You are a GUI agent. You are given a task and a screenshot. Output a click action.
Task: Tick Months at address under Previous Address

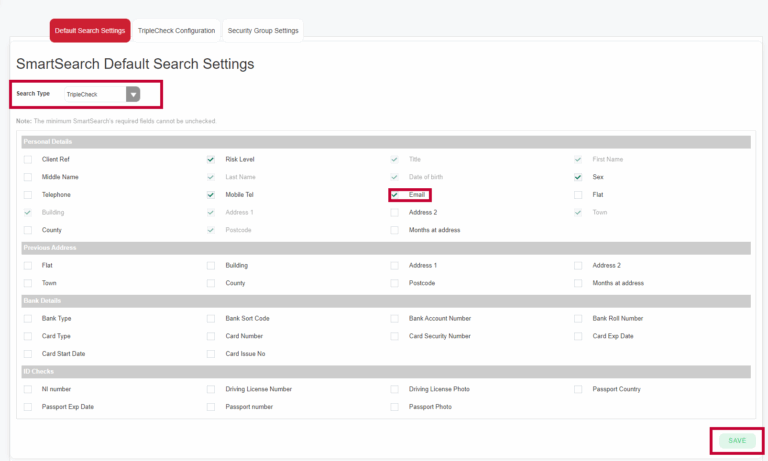pos(578,283)
